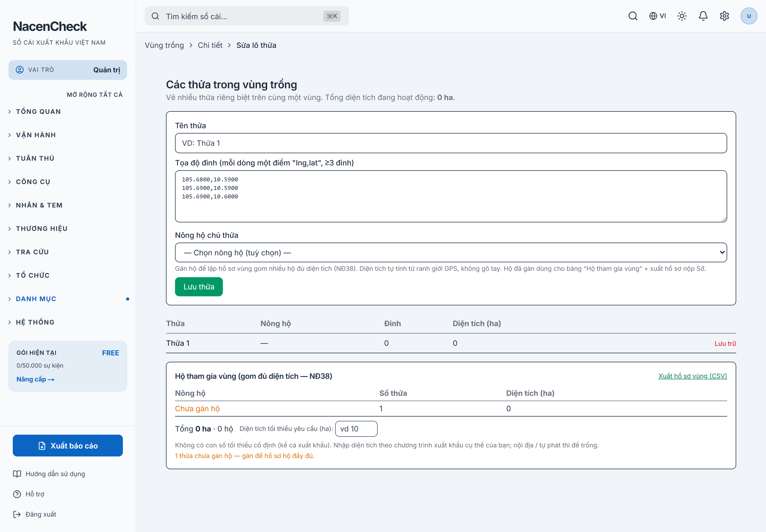Open the Nâng cấp upgrade link
The width and height of the screenshot is (766, 532).
click(x=35, y=379)
